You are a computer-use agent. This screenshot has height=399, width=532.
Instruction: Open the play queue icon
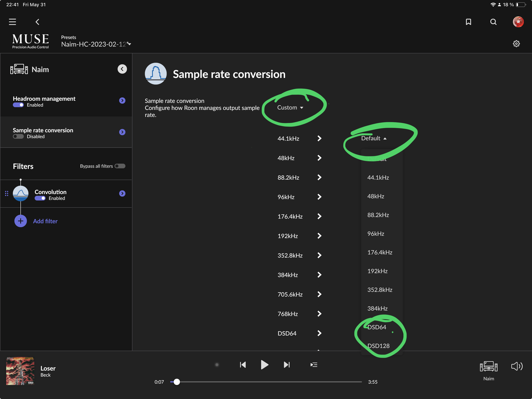pos(314,365)
